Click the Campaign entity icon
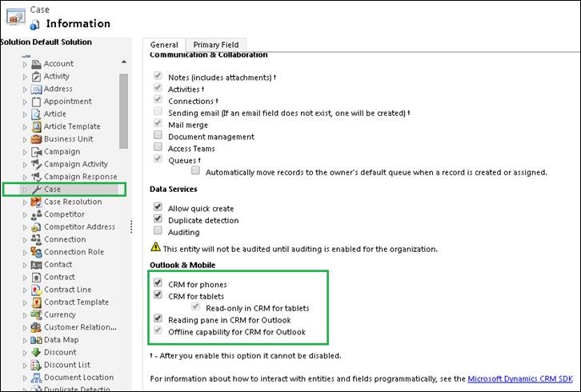Image resolution: width=581 pixels, height=392 pixels. point(36,152)
